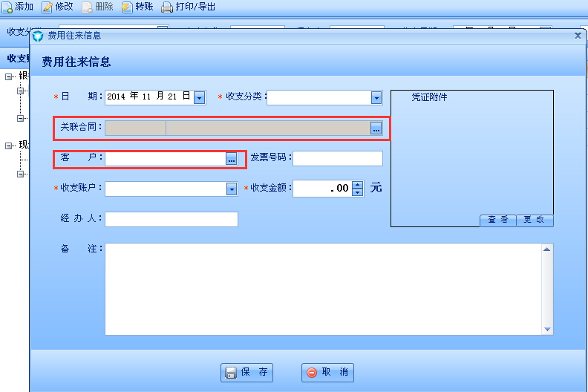Click the 查看 attachment button

497,220
